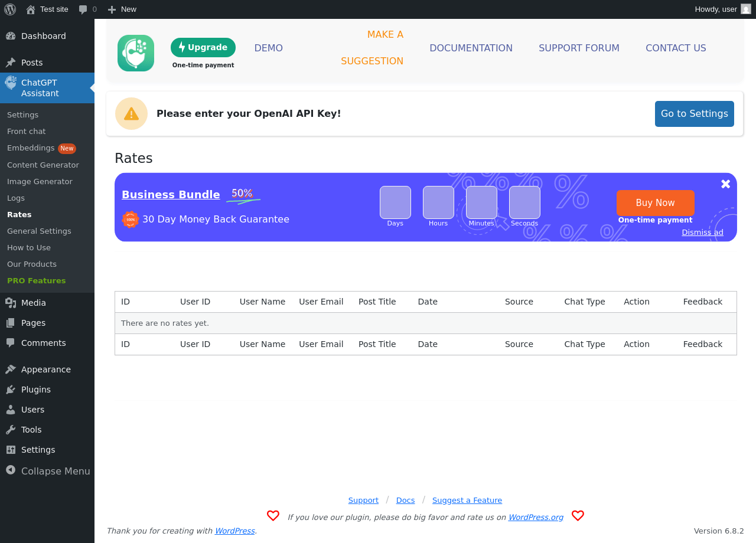This screenshot has width=756, height=543.
Task: Click the Users person icon
Action: tap(11, 410)
